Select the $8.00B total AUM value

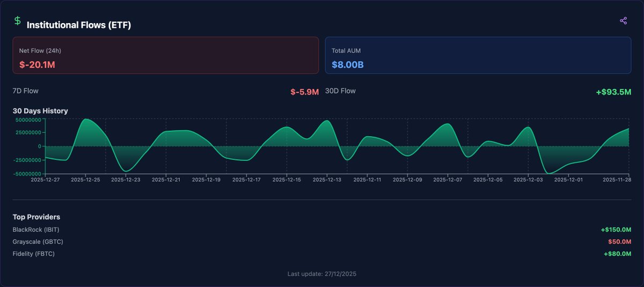pos(348,65)
